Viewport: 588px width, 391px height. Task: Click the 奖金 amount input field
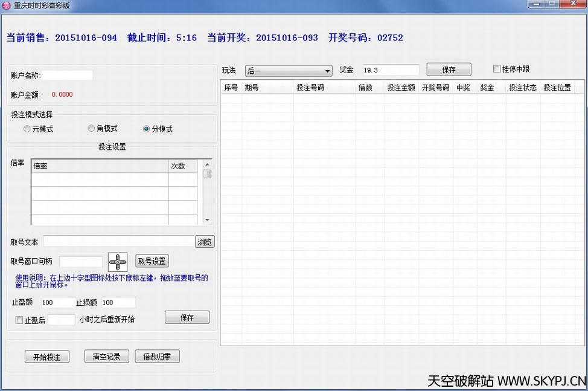click(x=391, y=71)
